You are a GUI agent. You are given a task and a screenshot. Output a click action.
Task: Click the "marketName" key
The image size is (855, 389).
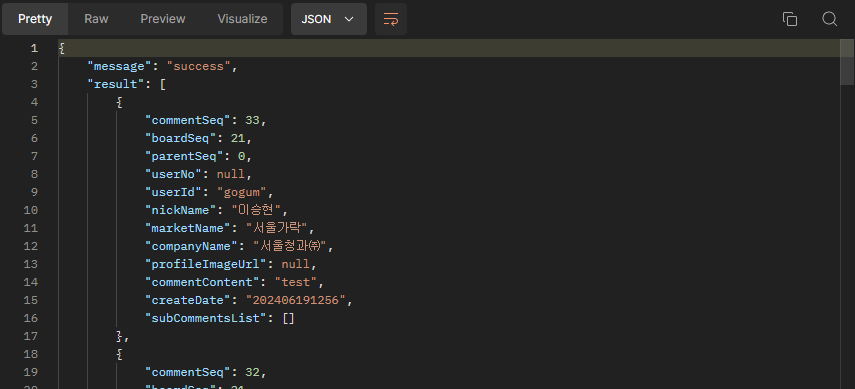coord(188,228)
